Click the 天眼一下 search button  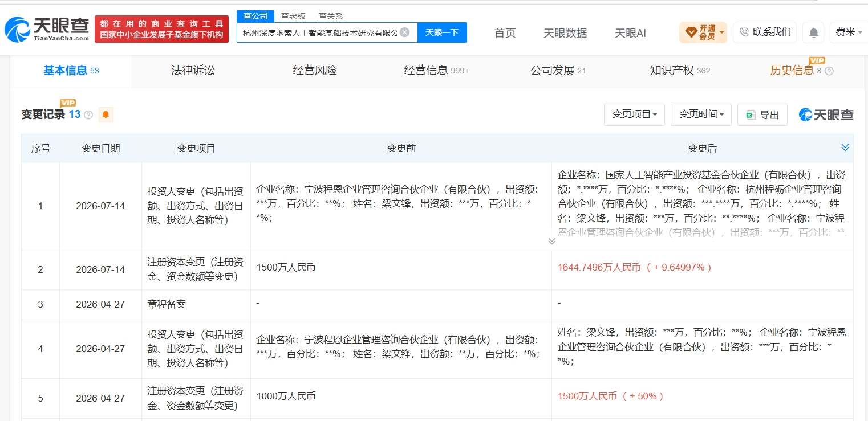[x=442, y=32]
